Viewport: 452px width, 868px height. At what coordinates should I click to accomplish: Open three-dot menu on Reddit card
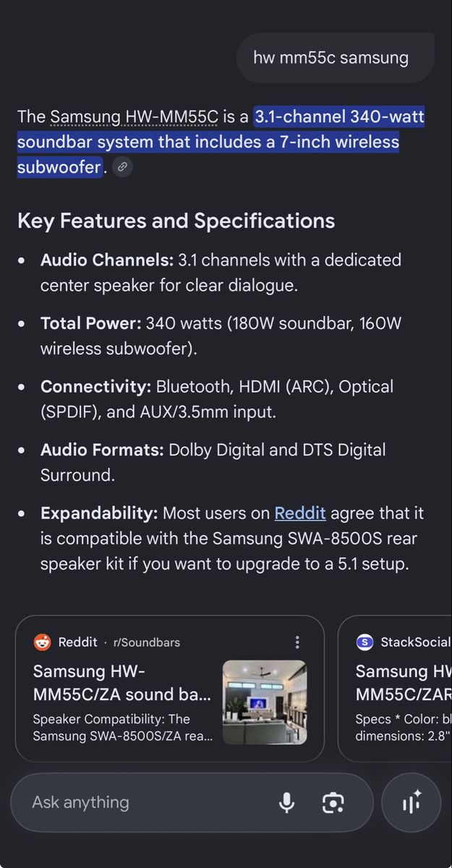point(297,642)
